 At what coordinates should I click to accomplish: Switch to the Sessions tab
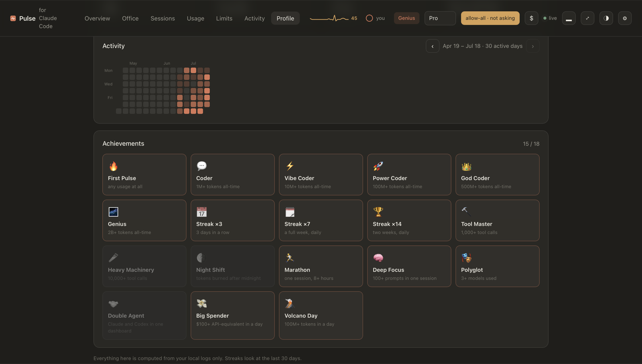click(163, 18)
